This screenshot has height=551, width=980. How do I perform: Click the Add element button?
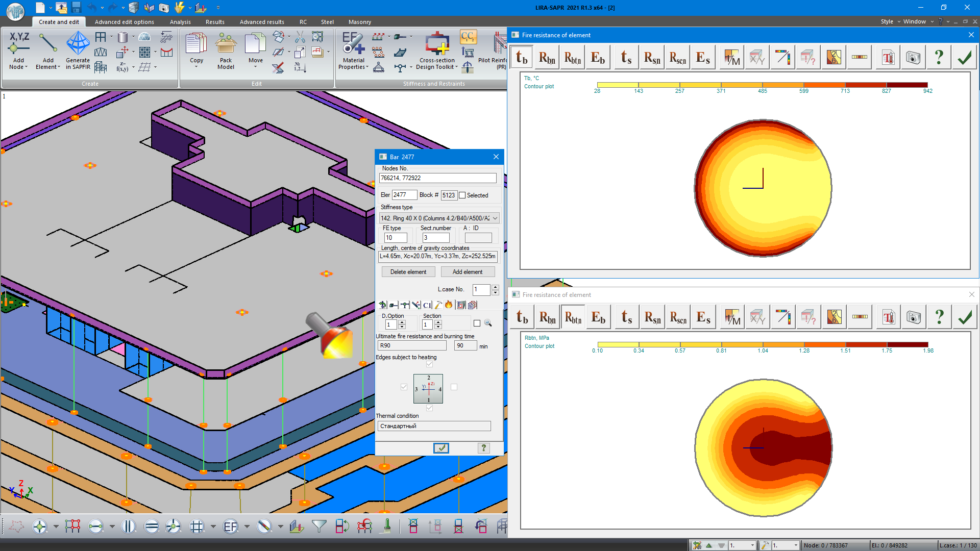(x=467, y=272)
